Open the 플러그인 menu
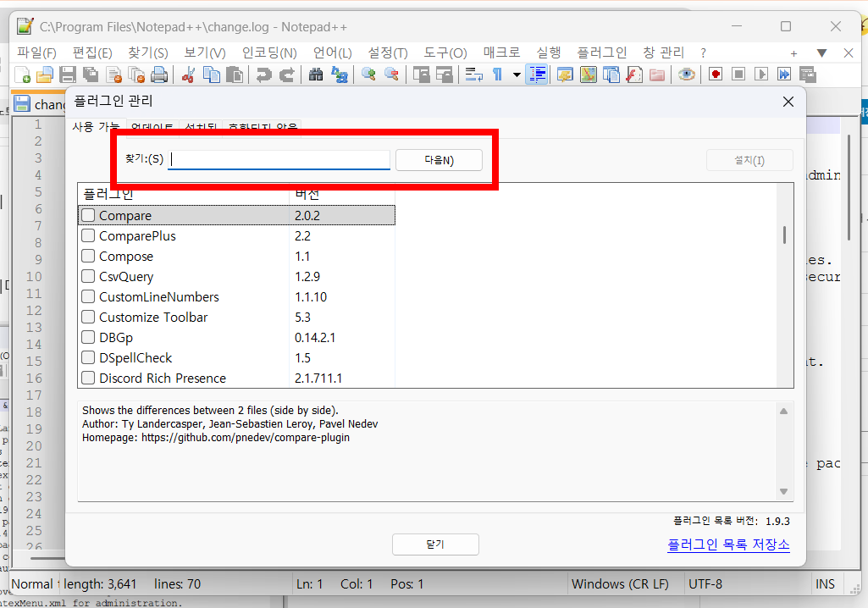The image size is (868, 608). [602, 53]
